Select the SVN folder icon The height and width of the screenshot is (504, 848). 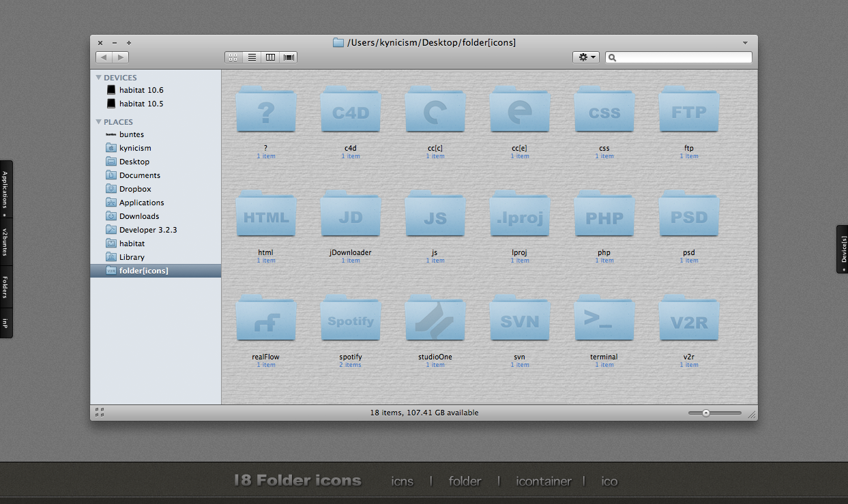point(520,318)
